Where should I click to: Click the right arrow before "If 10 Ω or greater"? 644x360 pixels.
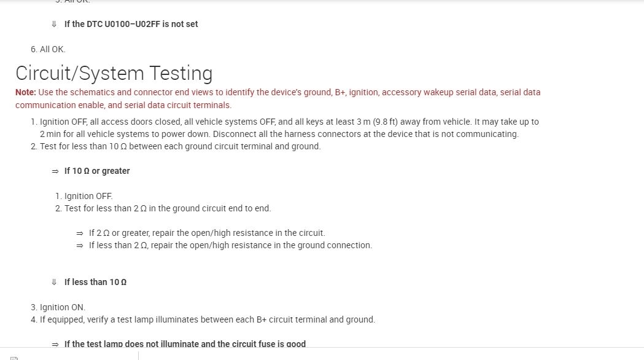[x=55, y=171]
